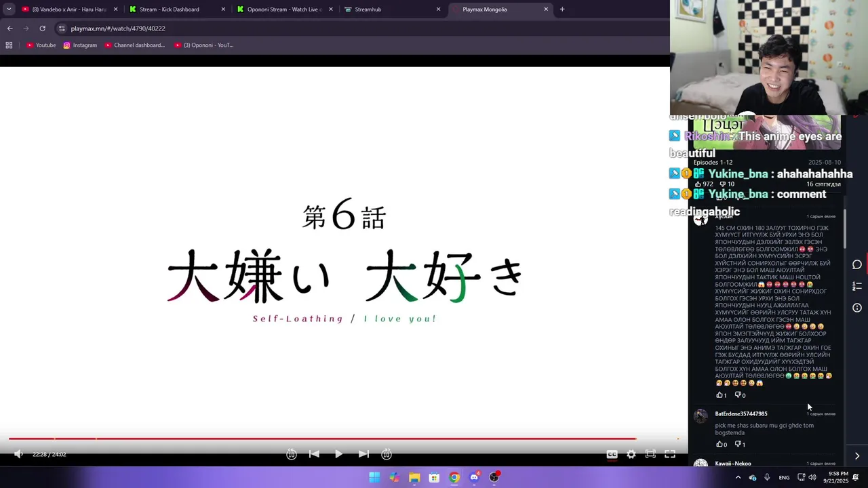Image resolution: width=868 pixels, height=488 pixels.
Task: Open Microsoft Store from taskbar
Action: (434, 477)
